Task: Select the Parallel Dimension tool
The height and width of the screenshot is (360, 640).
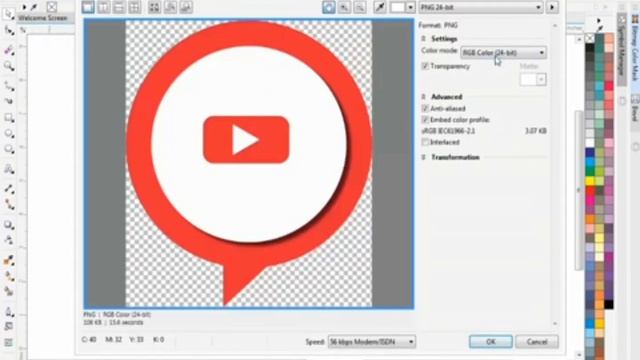Action: click(x=9, y=189)
